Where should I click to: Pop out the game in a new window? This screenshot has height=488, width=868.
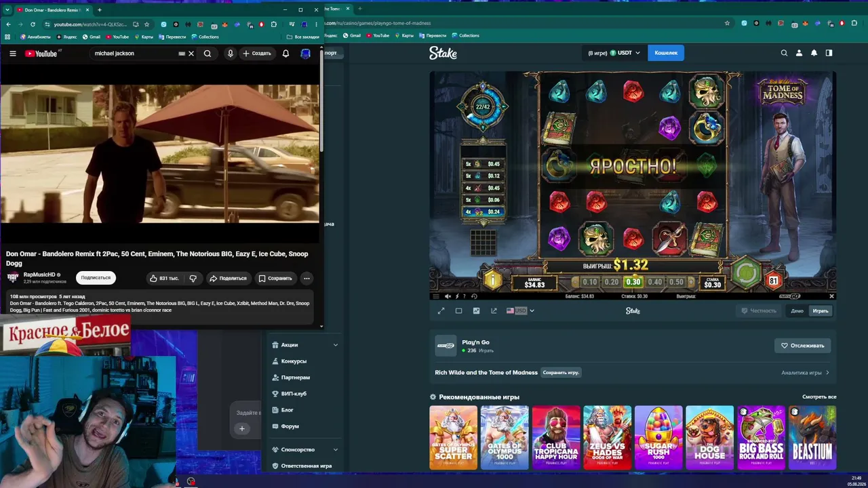point(494,311)
